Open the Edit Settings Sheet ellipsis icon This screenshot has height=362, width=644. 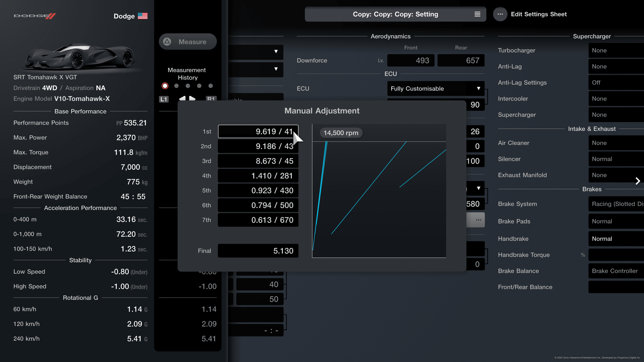click(x=500, y=14)
